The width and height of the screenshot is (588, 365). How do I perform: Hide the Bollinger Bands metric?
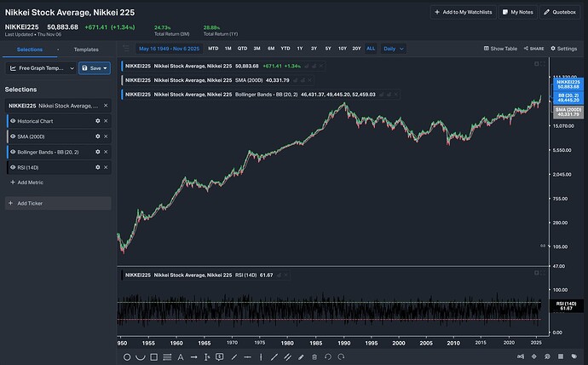pos(13,152)
